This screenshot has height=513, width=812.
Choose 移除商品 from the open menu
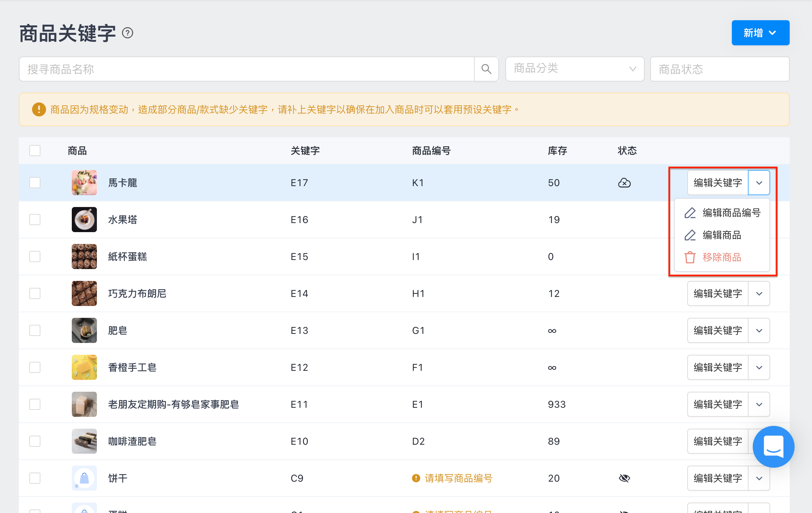722,257
